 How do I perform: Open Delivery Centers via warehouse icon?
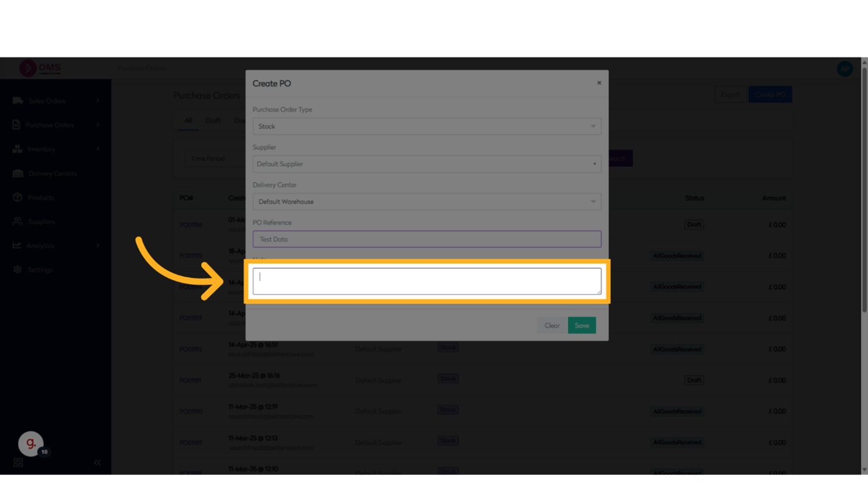tap(18, 174)
